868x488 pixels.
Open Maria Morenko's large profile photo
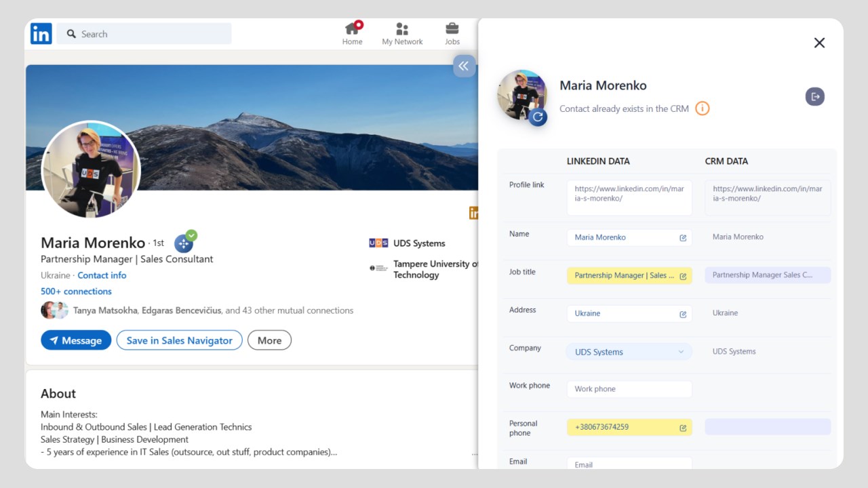(x=91, y=169)
